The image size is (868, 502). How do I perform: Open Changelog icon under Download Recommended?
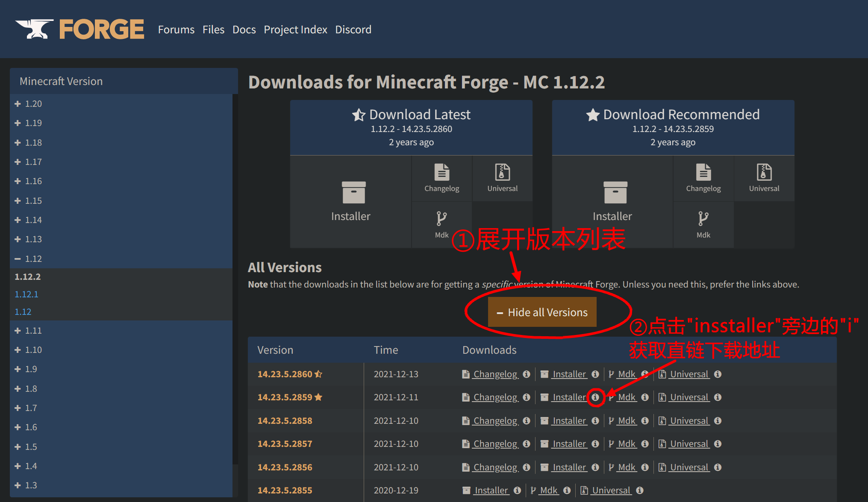click(703, 178)
